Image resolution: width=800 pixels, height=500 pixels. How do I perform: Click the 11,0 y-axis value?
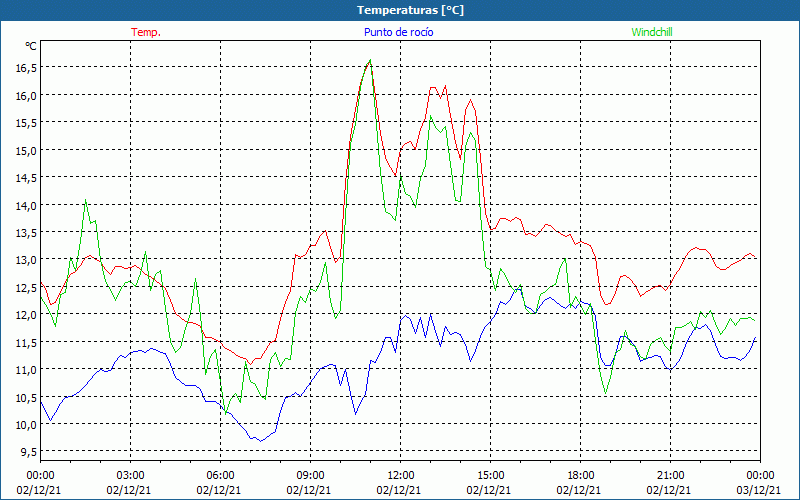(26, 369)
